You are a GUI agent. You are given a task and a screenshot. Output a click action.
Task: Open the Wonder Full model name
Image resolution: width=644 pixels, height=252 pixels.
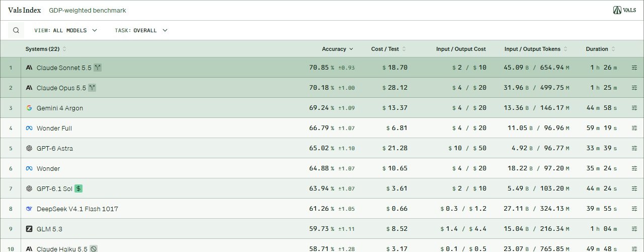coord(54,128)
